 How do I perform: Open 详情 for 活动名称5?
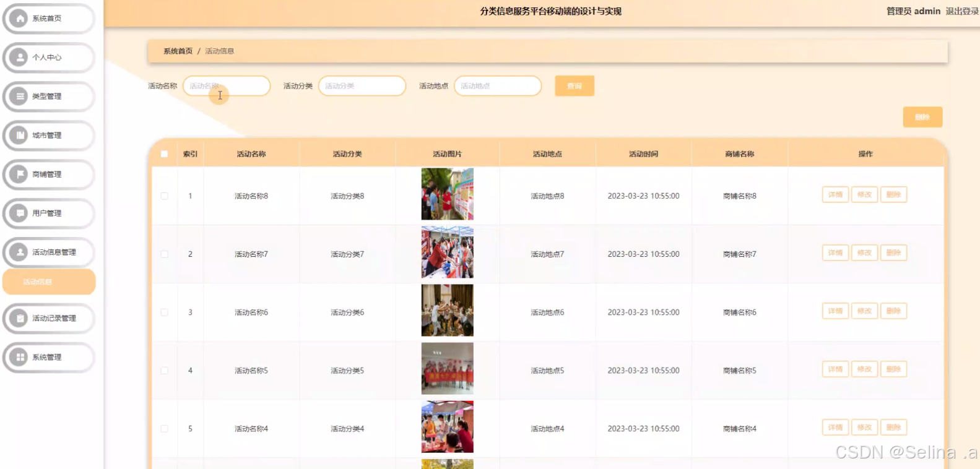[835, 369]
